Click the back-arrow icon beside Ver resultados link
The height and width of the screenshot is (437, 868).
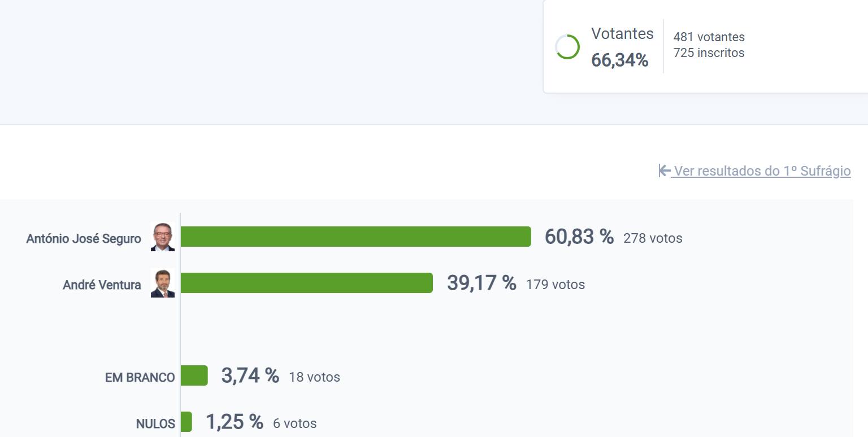(x=663, y=171)
